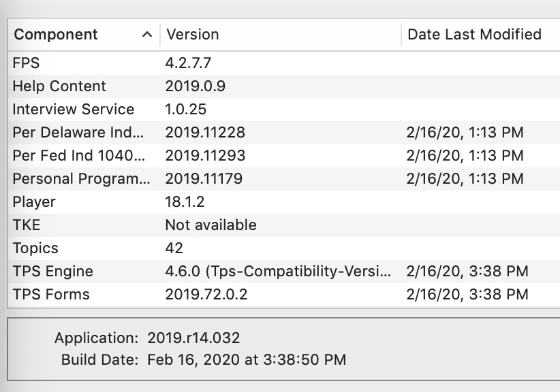560x392 pixels.
Task: Select the TPS Engine row
Action: click(x=284, y=272)
